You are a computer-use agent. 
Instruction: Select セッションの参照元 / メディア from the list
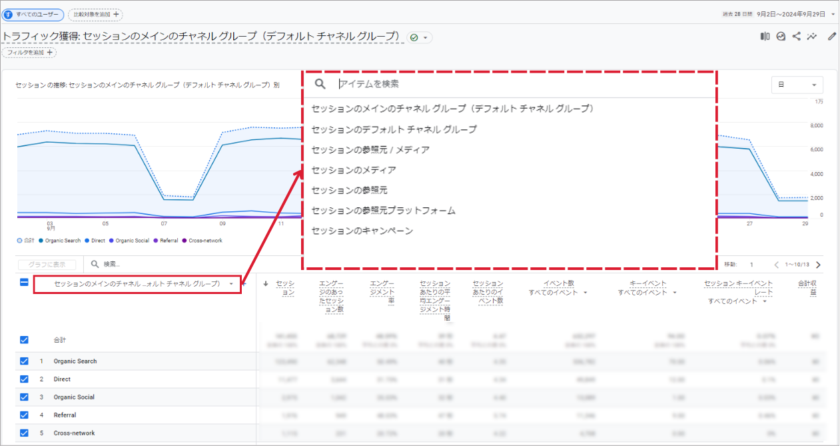[370, 150]
